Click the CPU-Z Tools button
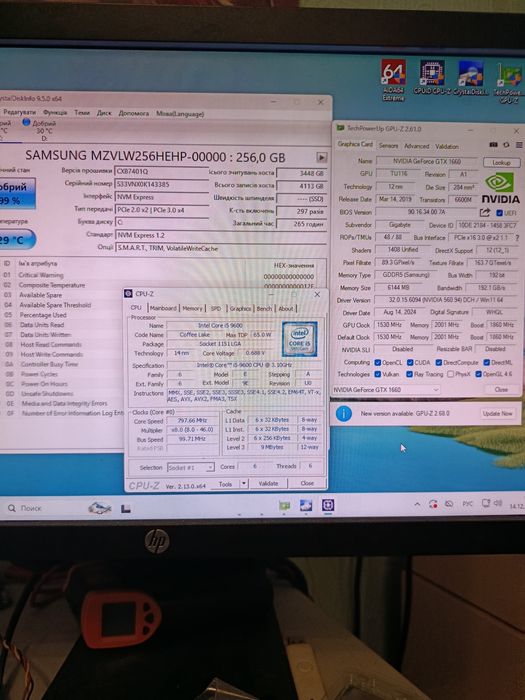The width and height of the screenshot is (525, 700). [x=225, y=484]
